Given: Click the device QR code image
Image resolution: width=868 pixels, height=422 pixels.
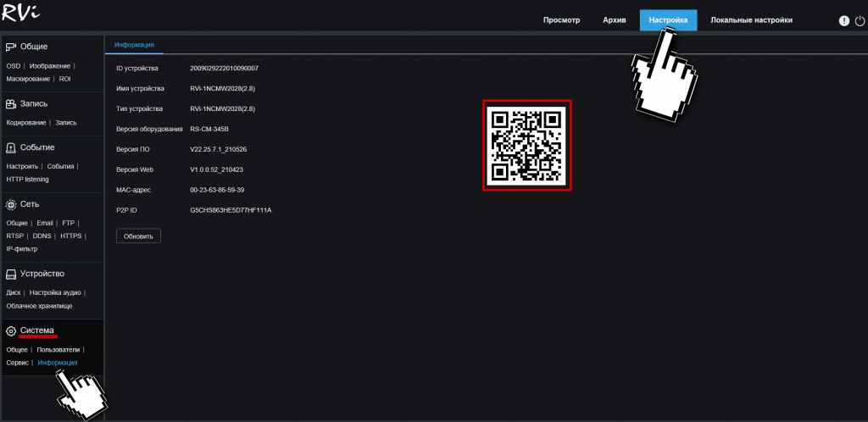Looking at the screenshot, I should [526, 146].
